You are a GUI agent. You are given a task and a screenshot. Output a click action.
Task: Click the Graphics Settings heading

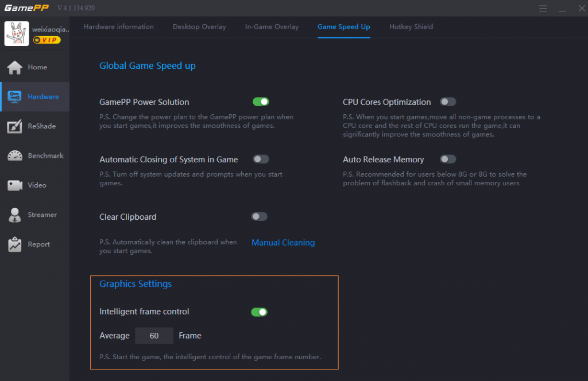tap(136, 284)
